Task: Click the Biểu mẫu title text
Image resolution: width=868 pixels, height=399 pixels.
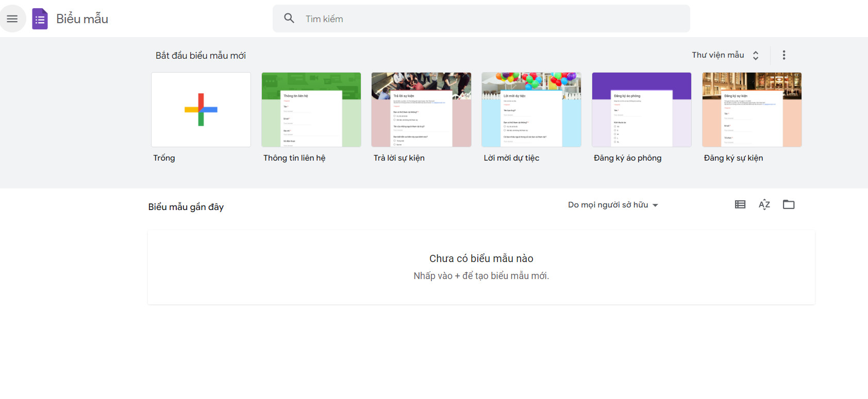Action: click(82, 19)
